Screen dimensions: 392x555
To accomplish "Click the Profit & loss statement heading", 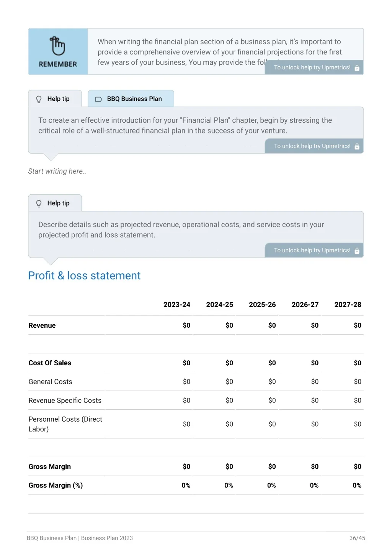I will click(84, 276).
